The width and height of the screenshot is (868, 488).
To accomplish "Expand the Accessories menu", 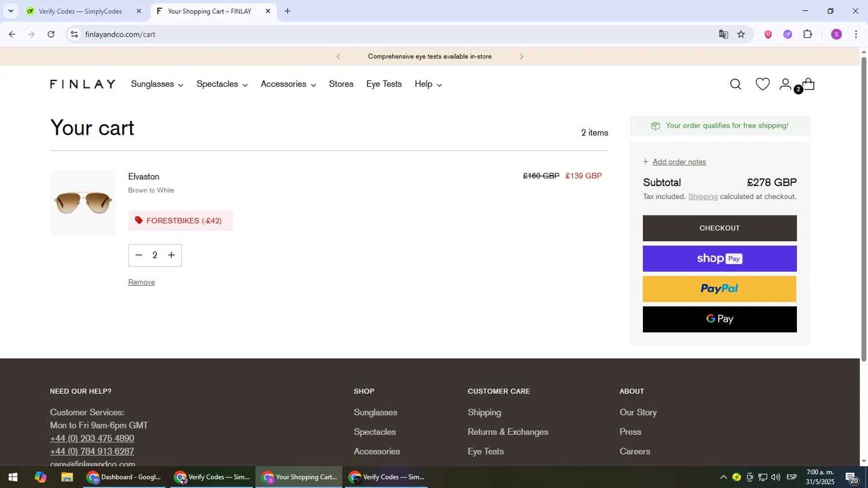I will tap(288, 84).
